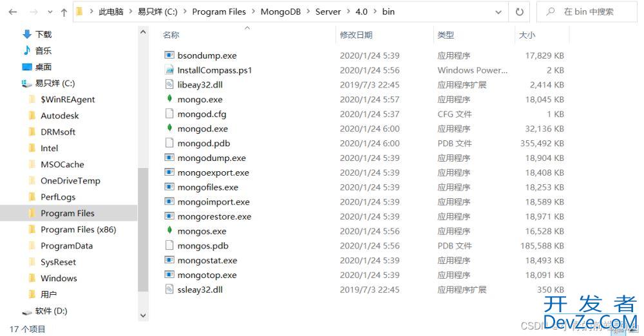The width and height of the screenshot is (644, 336).
Task: Go back with the left arrow
Action: click(x=13, y=12)
